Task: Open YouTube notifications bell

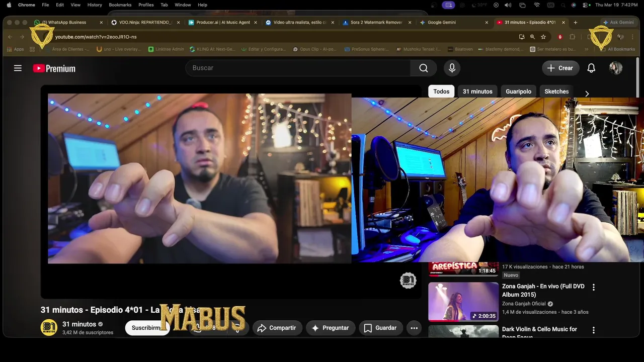Action: point(591,68)
